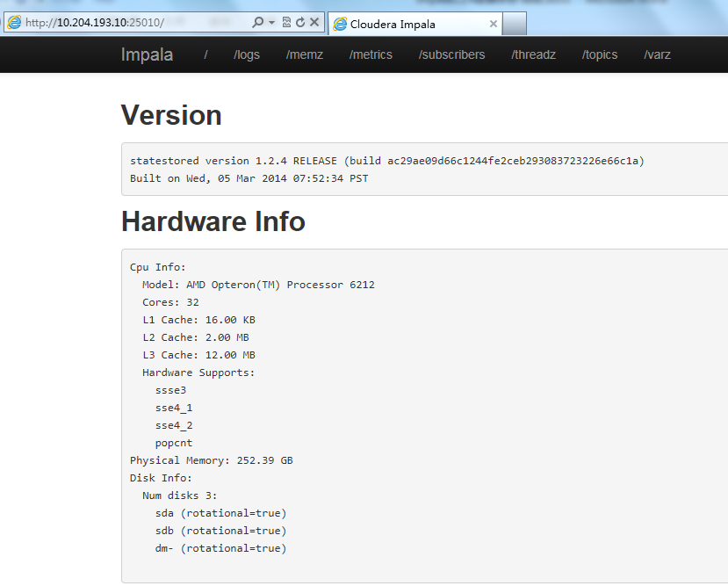Click the search magnifier icon in address bar

pos(257,22)
